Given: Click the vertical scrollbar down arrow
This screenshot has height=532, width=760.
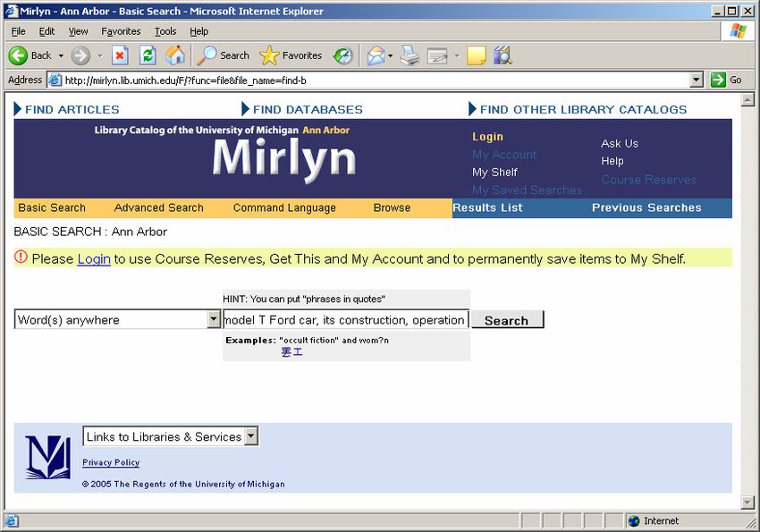Looking at the screenshot, I should [747, 502].
